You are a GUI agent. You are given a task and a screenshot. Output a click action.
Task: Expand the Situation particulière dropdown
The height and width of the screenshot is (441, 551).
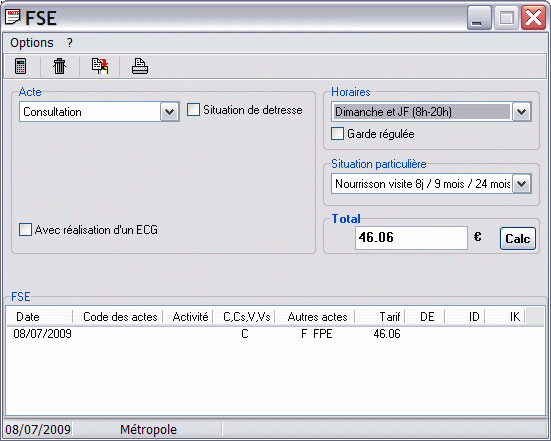click(521, 183)
